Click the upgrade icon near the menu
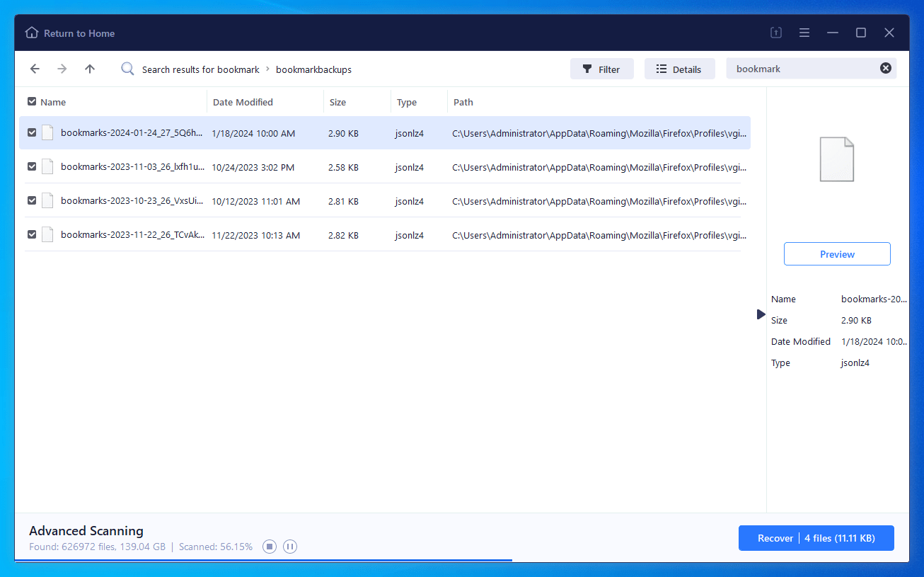This screenshot has width=924, height=577. (x=775, y=33)
